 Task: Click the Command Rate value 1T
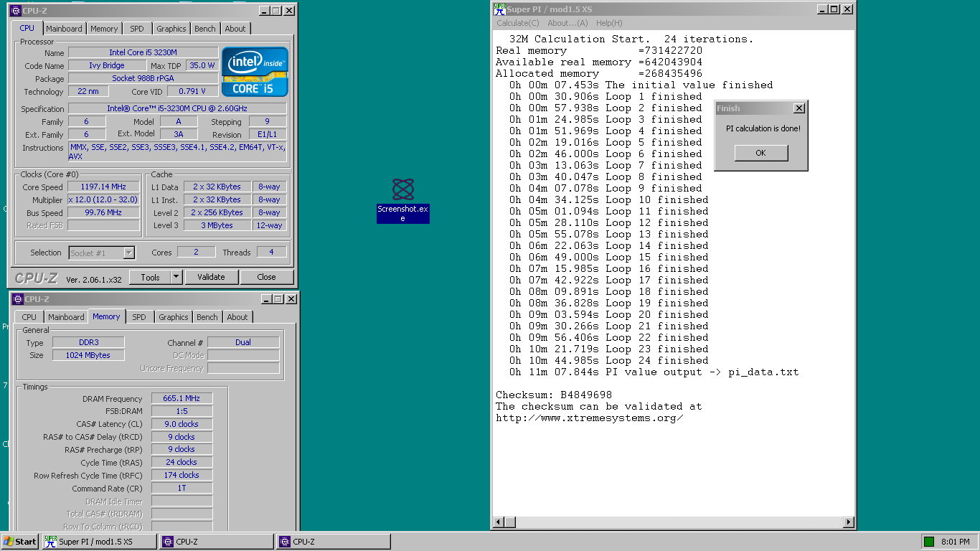coord(182,489)
